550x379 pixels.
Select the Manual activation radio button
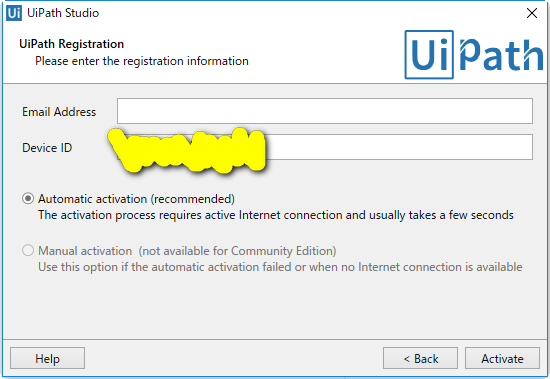(x=28, y=251)
